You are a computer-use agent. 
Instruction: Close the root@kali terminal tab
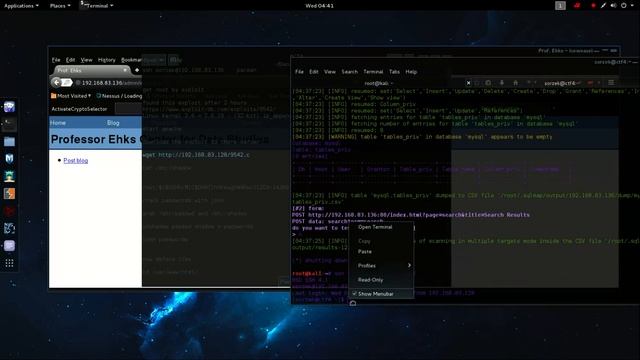pos(469,83)
